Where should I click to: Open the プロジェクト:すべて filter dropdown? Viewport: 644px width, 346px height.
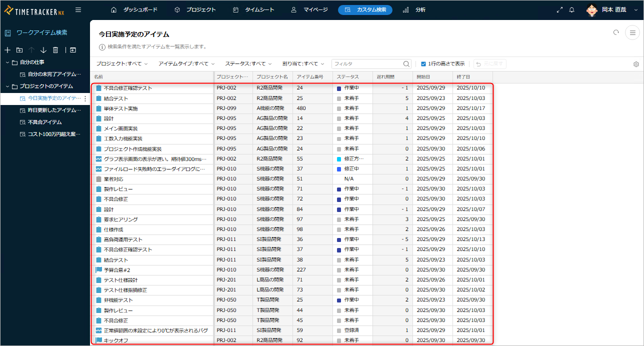click(122, 64)
